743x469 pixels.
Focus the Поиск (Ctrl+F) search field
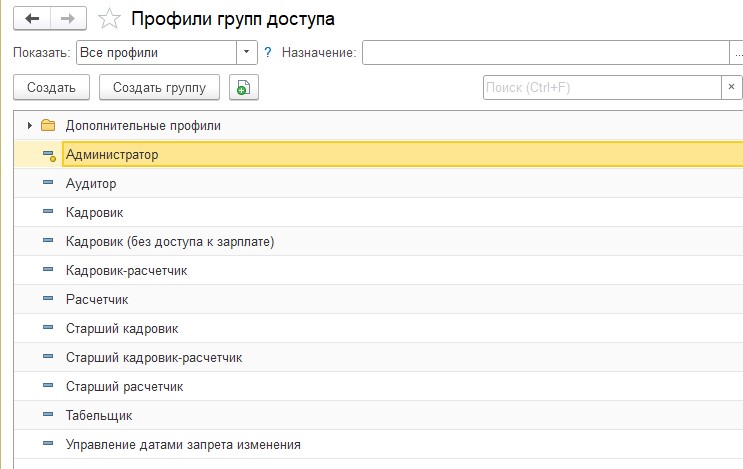tap(602, 87)
